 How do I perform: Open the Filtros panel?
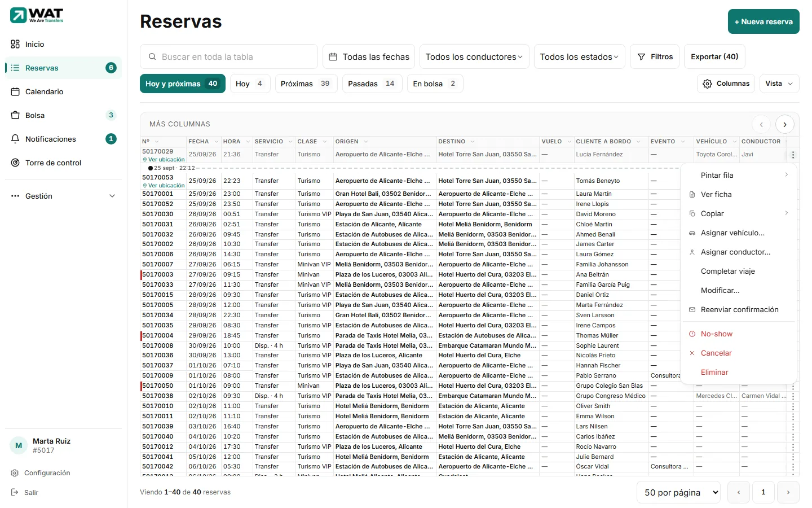(655, 56)
